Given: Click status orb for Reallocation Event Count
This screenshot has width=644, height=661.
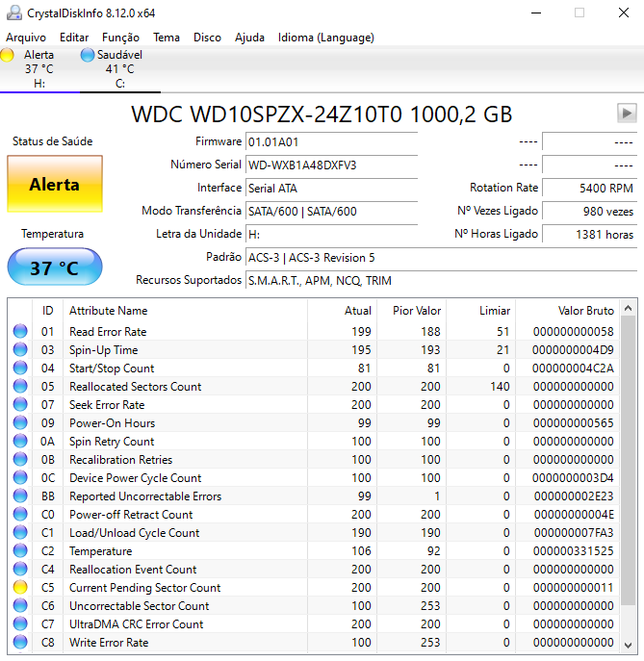Looking at the screenshot, I should 20,569.
